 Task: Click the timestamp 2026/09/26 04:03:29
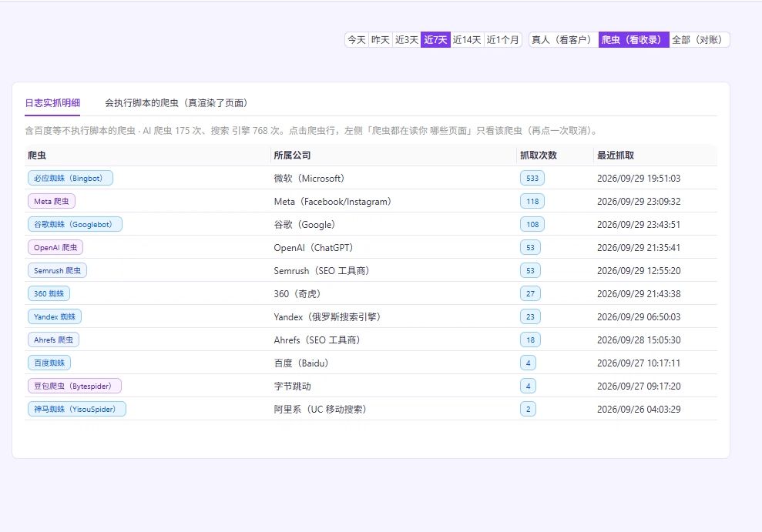(639, 409)
